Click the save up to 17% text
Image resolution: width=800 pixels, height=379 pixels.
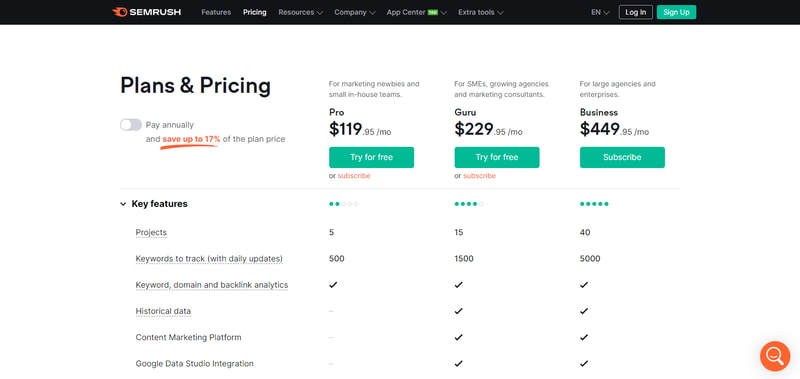pyautogui.click(x=191, y=139)
